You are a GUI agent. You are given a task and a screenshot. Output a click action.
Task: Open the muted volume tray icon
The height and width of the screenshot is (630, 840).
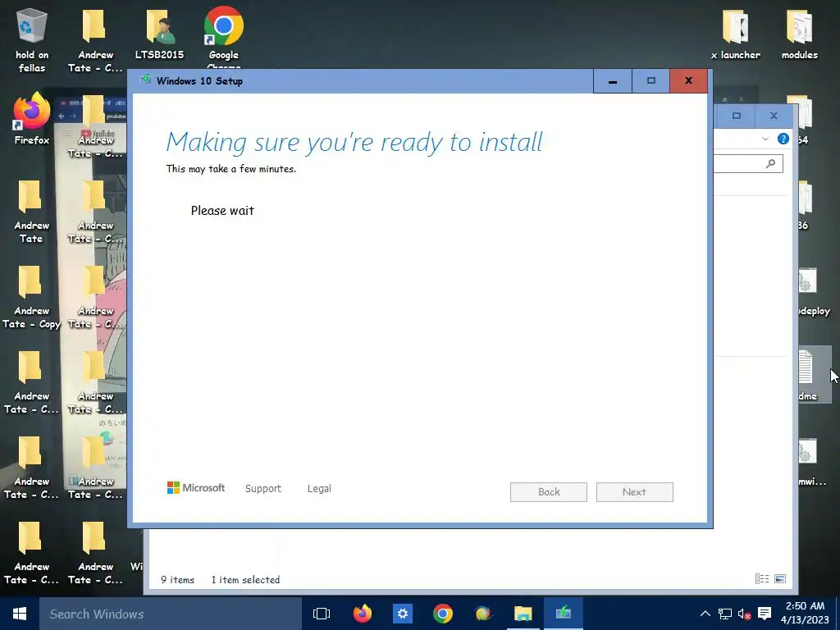(744, 614)
